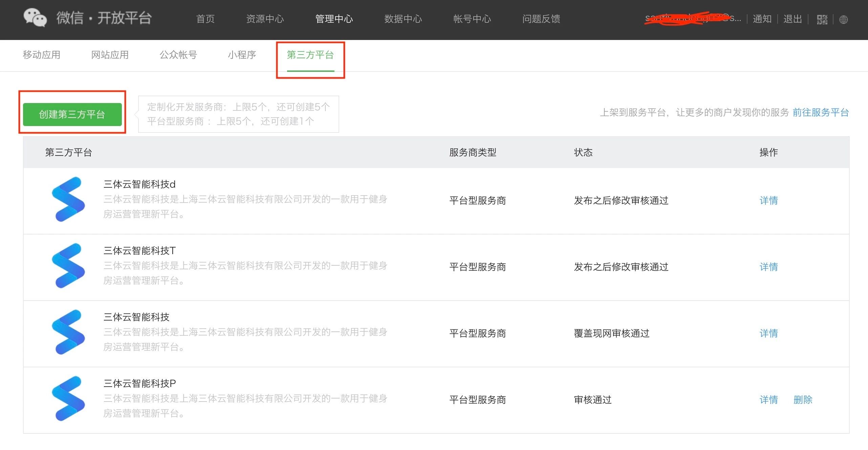Select the 移动应用 tab
This screenshot has height=450, width=868.
pyautogui.click(x=41, y=55)
